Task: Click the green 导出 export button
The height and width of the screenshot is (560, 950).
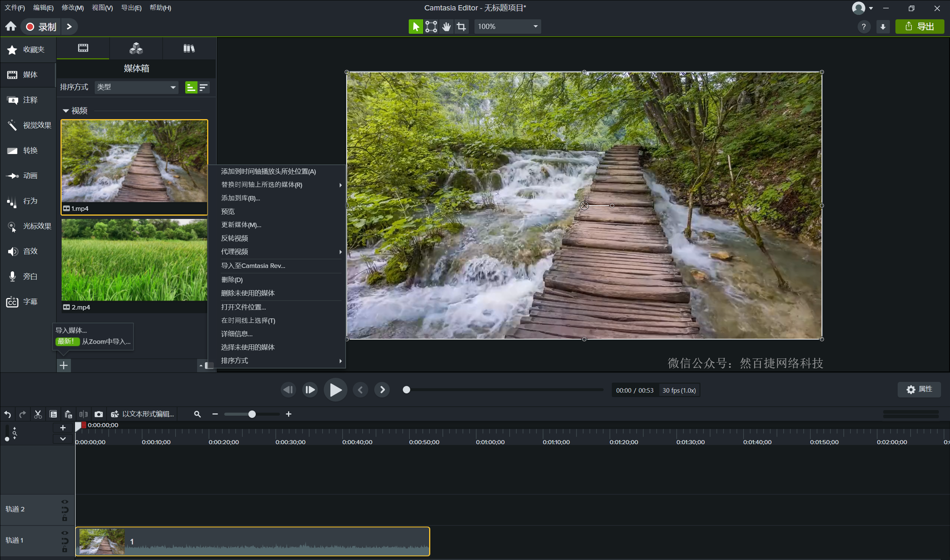Action: pyautogui.click(x=919, y=26)
